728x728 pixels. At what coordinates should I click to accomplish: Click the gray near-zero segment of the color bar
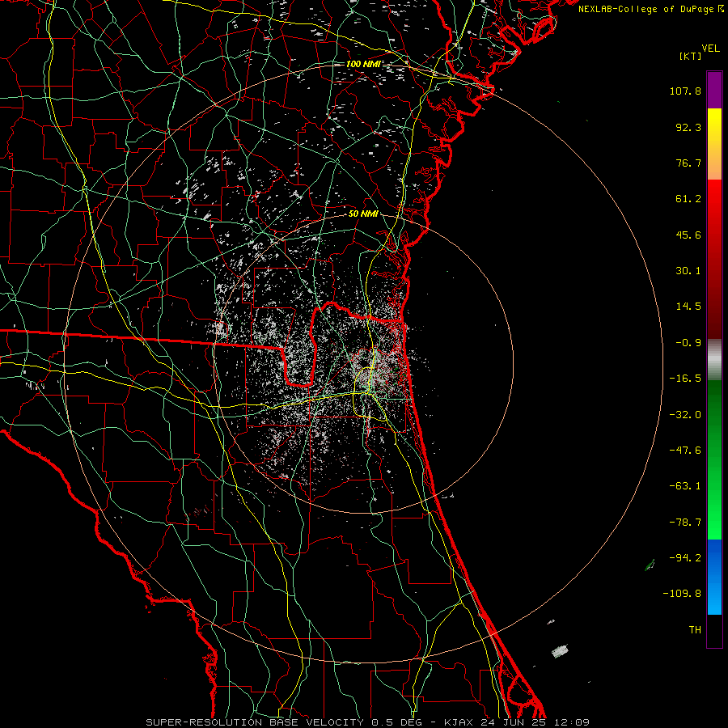tap(714, 360)
